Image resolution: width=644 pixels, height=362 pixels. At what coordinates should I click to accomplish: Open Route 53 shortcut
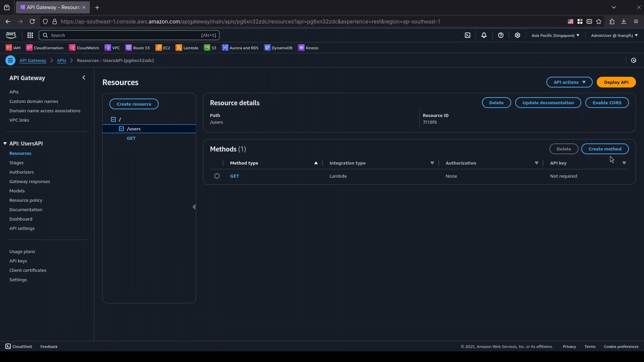138,48
